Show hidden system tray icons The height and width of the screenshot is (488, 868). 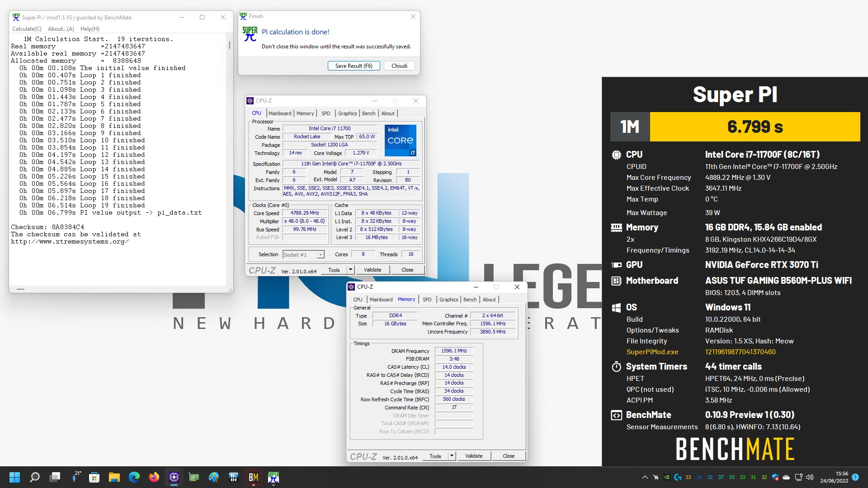click(645, 477)
